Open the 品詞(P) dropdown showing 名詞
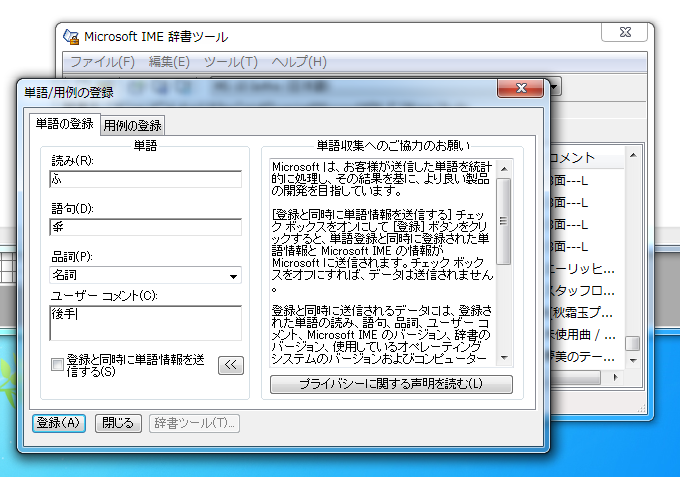The width and height of the screenshot is (680, 477). point(146,275)
